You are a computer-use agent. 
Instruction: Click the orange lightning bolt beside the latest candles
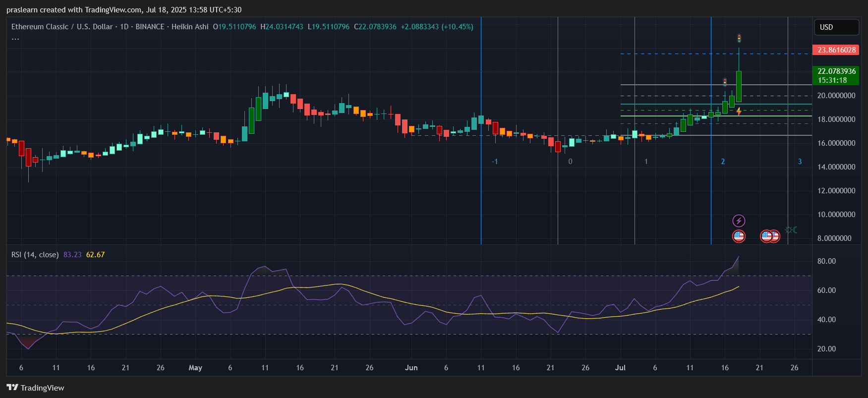click(739, 112)
